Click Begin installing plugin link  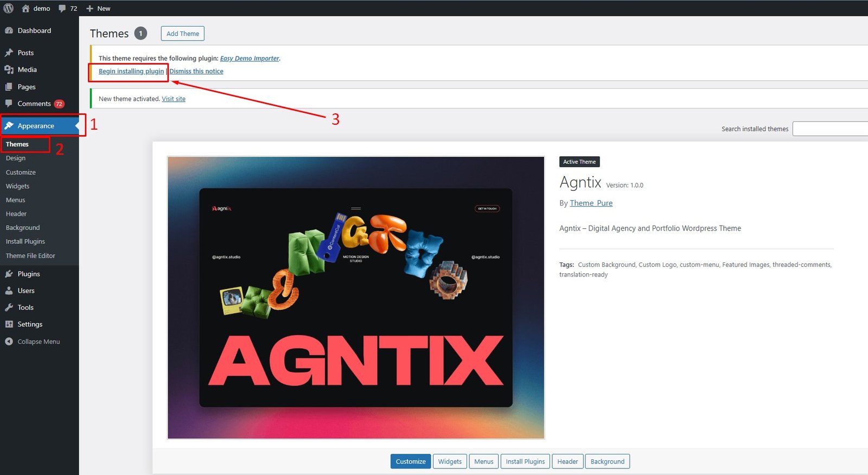point(131,72)
